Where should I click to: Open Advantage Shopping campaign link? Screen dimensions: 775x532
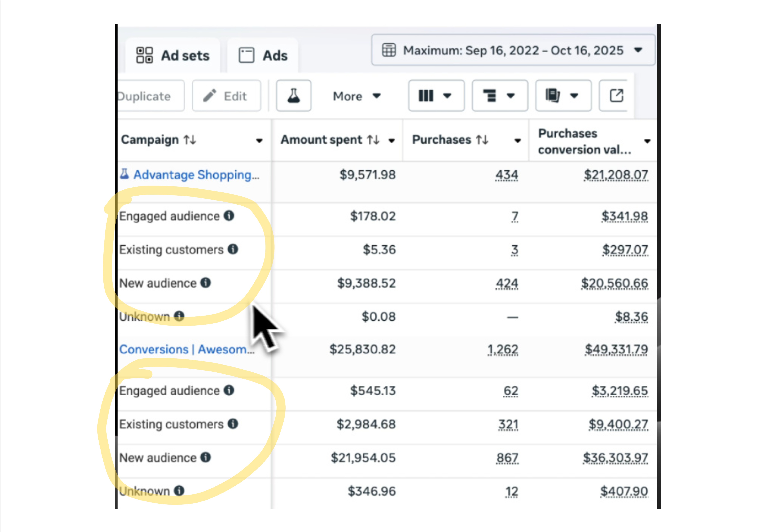[196, 175]
